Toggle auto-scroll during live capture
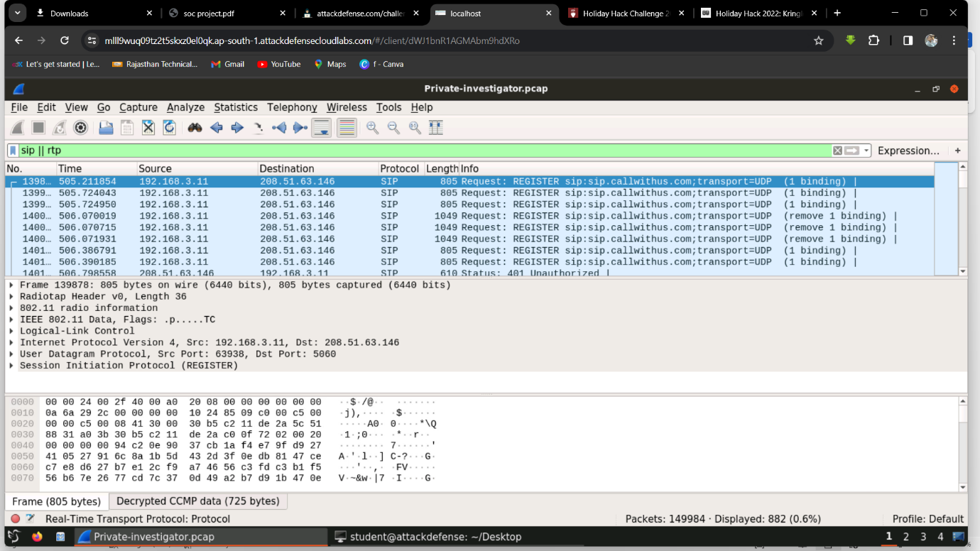The image size is (980, 551). (x=322, y=128)
